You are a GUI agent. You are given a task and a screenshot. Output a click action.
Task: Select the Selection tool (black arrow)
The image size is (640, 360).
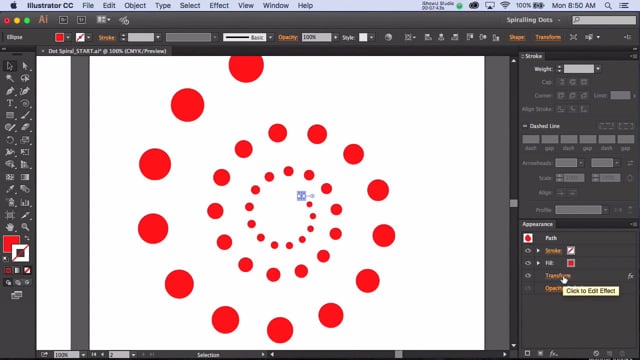(x=10, y=66)
